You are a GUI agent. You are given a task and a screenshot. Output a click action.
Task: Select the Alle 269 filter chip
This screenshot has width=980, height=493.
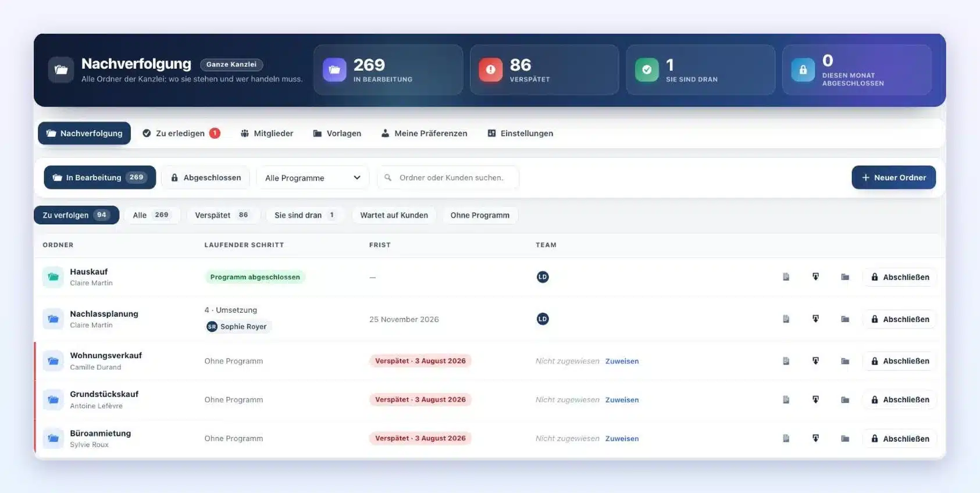(x=151, y=215)
